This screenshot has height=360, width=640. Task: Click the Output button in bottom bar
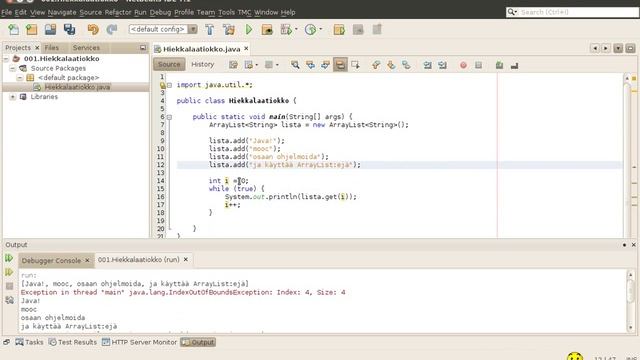pyautogui.click(x=198, y=342)
